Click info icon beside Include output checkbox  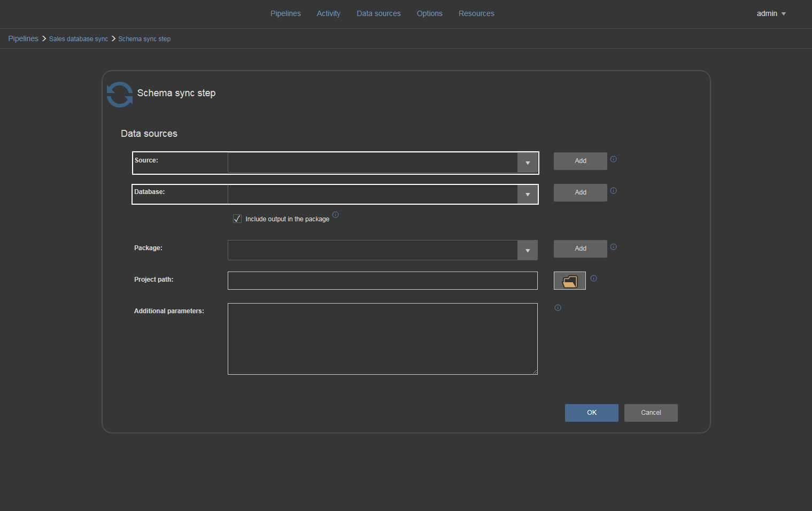tap(336, 215)
